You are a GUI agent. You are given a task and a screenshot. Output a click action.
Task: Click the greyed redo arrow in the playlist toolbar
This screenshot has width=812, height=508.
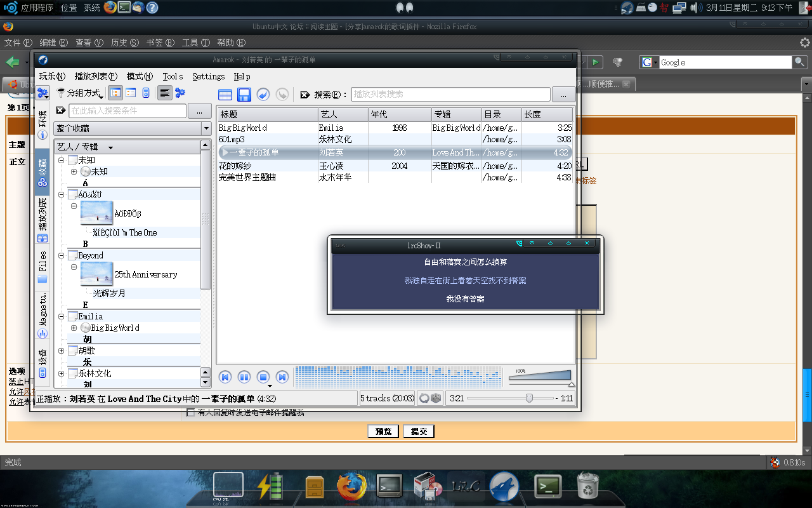tap(282, 95)
